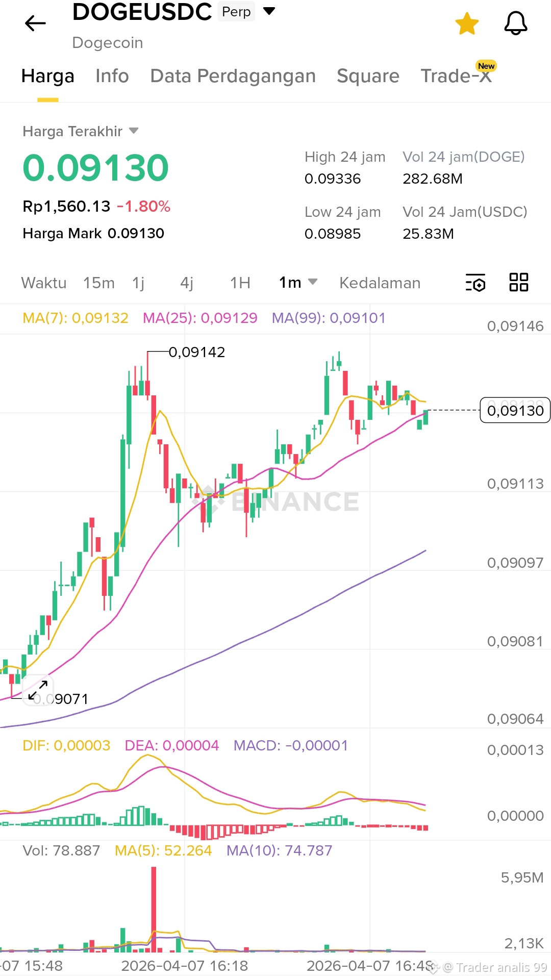Click the DEA: 0,00004 label

172,745
